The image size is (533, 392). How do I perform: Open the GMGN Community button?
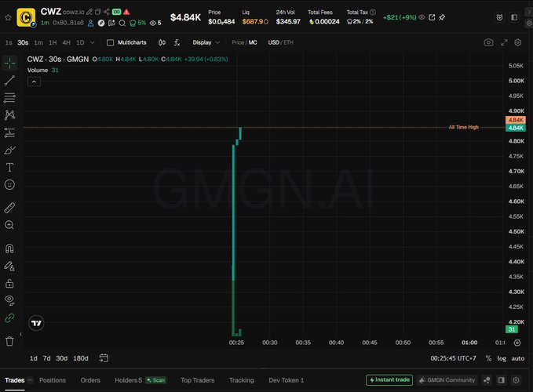tap(447, 380)
